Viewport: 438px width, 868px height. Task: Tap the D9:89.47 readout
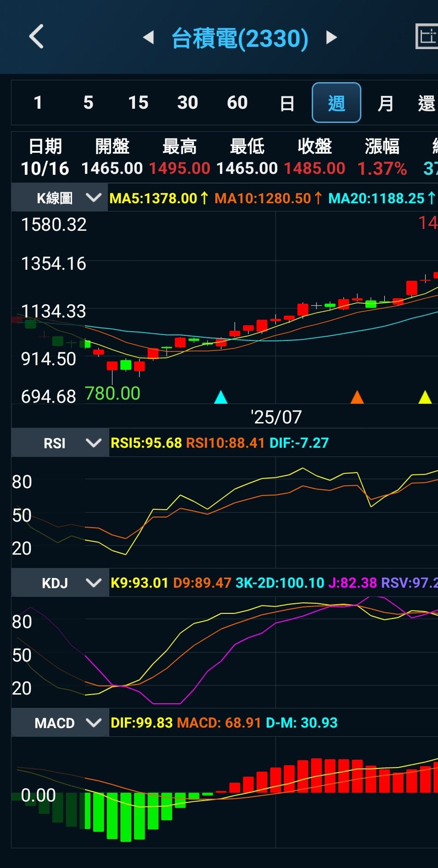pyautogui.click(x=202, y=583)
